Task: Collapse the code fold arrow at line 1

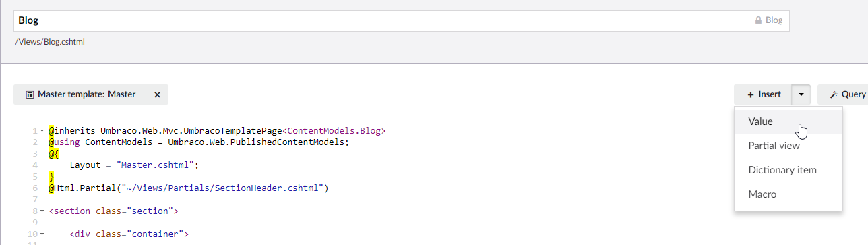Action: pos(42,131)
